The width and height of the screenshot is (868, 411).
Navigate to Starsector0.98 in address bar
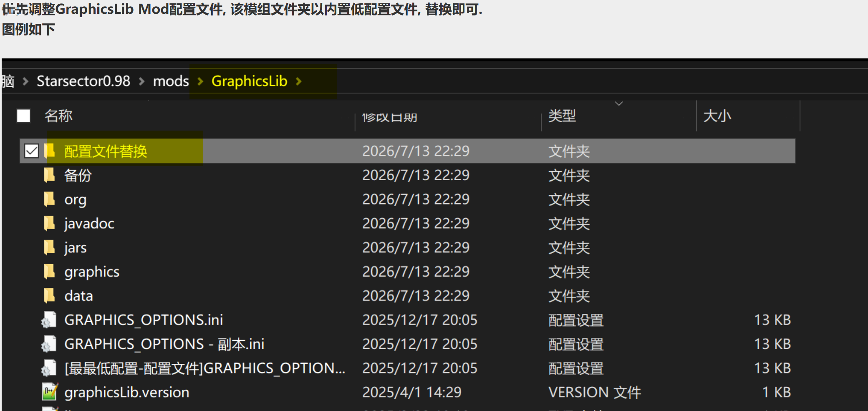[83, 81]
